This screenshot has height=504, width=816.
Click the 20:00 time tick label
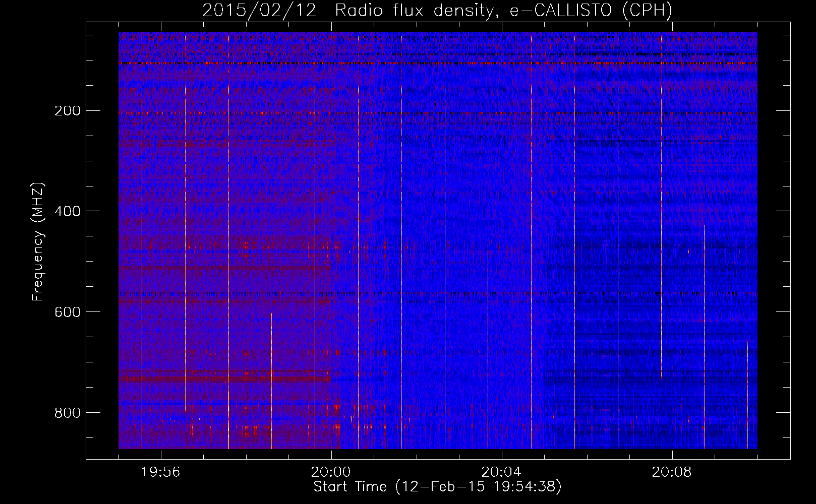(x=331, y=472)
